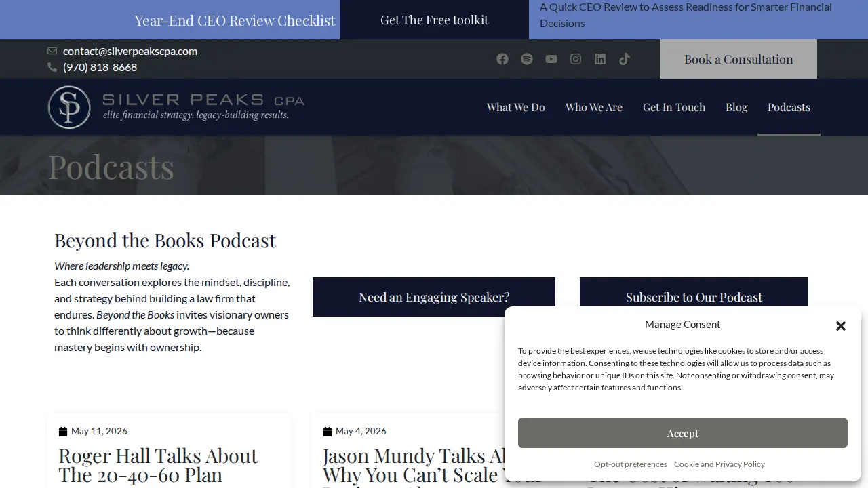Open the Who We Are menu
868x488 pixels.
tap(594, 107)
